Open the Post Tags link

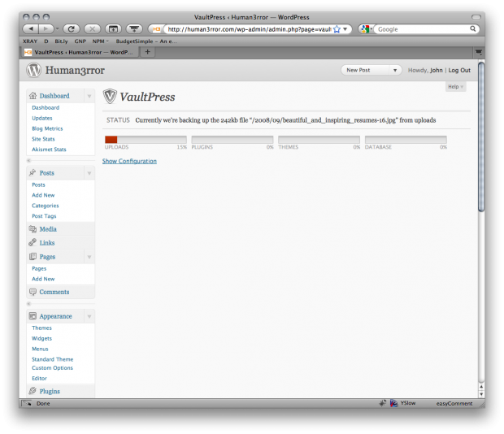pyautogui.click(x=44, y=216)
